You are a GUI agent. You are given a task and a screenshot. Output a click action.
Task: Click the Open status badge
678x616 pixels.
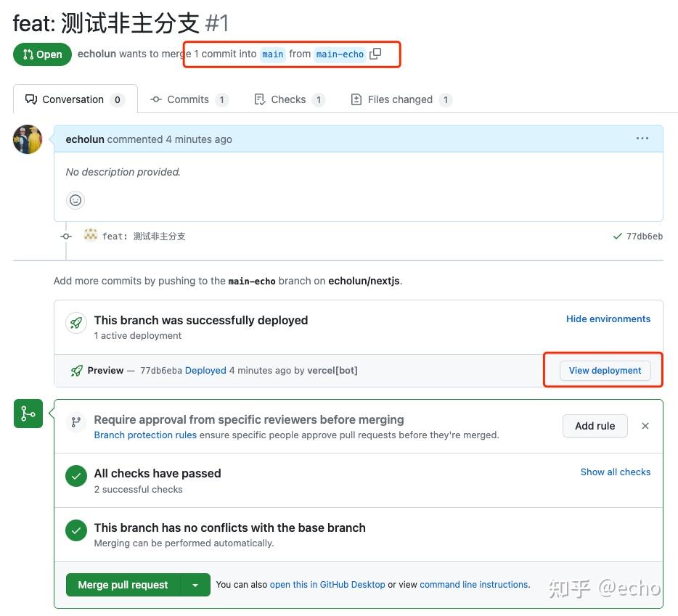tap(42, 54)
